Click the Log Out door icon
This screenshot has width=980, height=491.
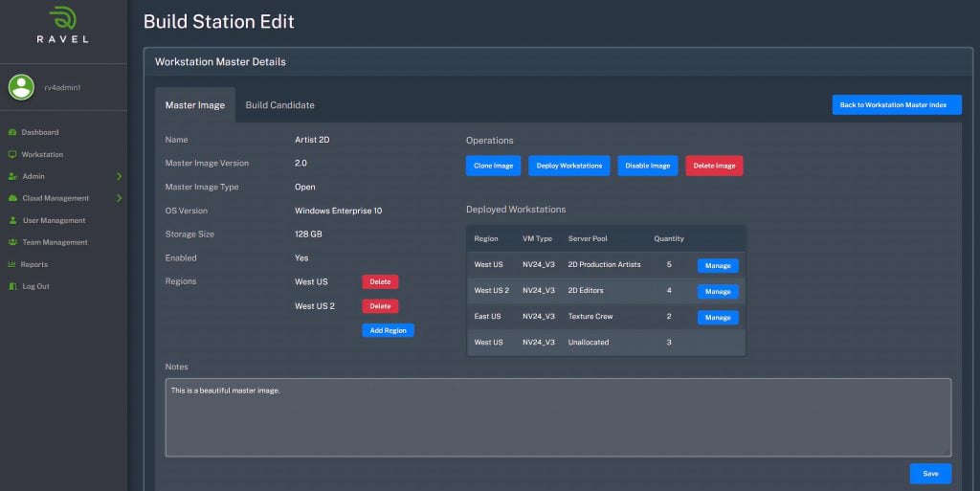12,286
